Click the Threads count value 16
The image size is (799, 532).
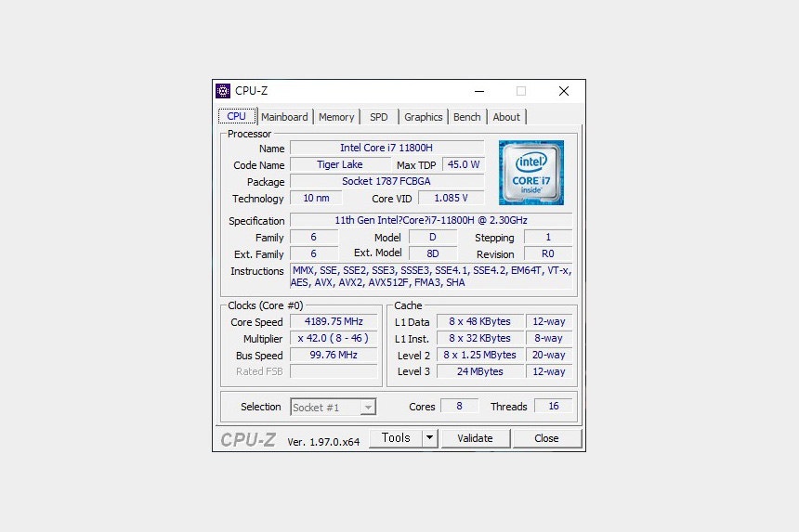(x=554, y=406)
